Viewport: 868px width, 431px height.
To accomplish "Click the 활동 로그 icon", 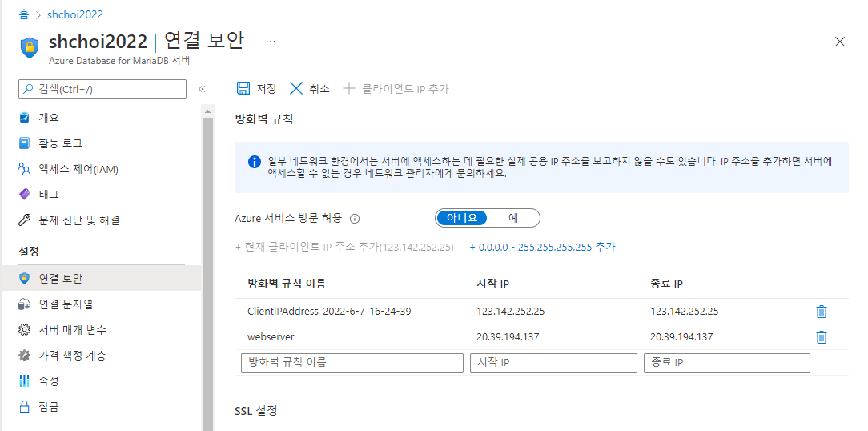I will pyautogui.click(x=24, y=143).
